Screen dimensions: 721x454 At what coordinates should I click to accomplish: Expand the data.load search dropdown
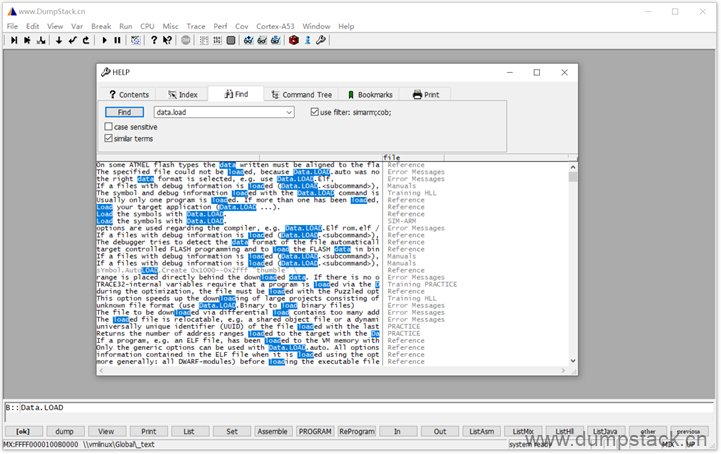(x=289, y=112)
